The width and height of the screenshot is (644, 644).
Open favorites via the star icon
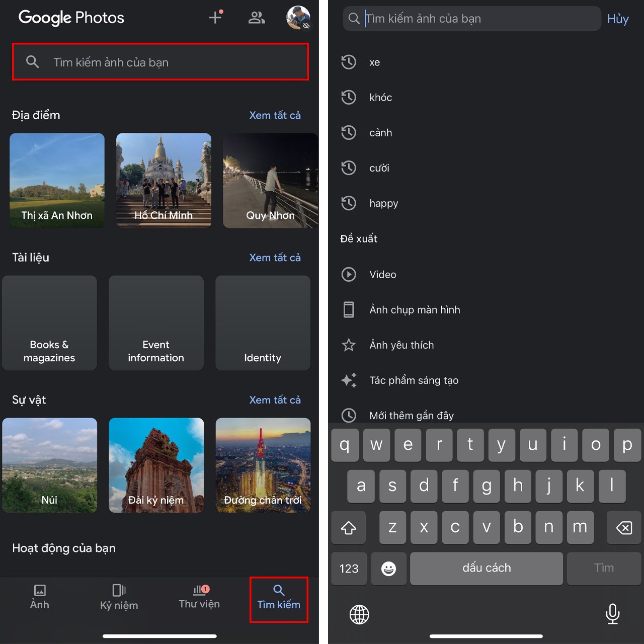349,345
